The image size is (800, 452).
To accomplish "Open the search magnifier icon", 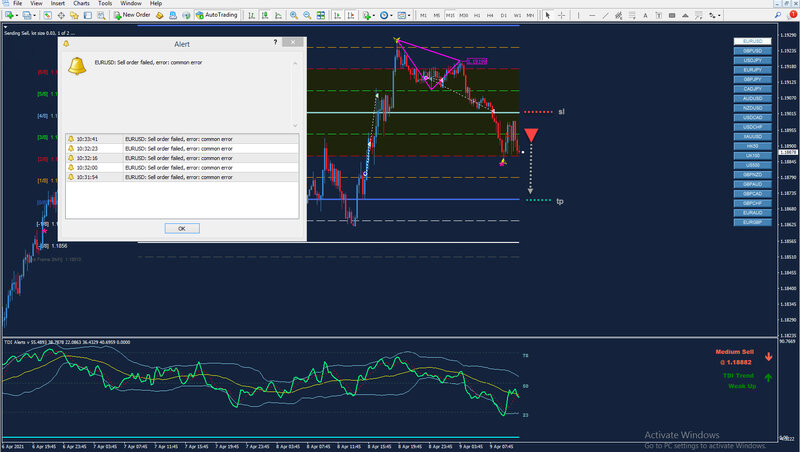I will [x=778, y=15].
